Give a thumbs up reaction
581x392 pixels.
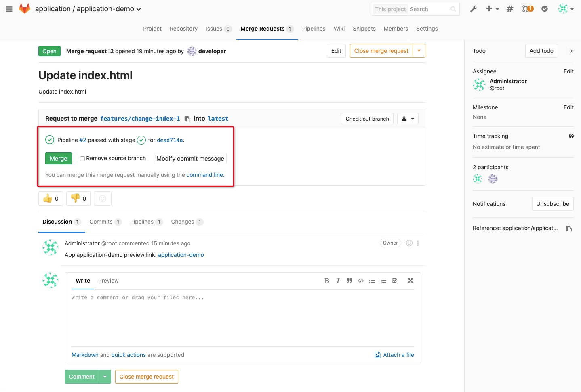pyautogui.click(x=51, y=198)
